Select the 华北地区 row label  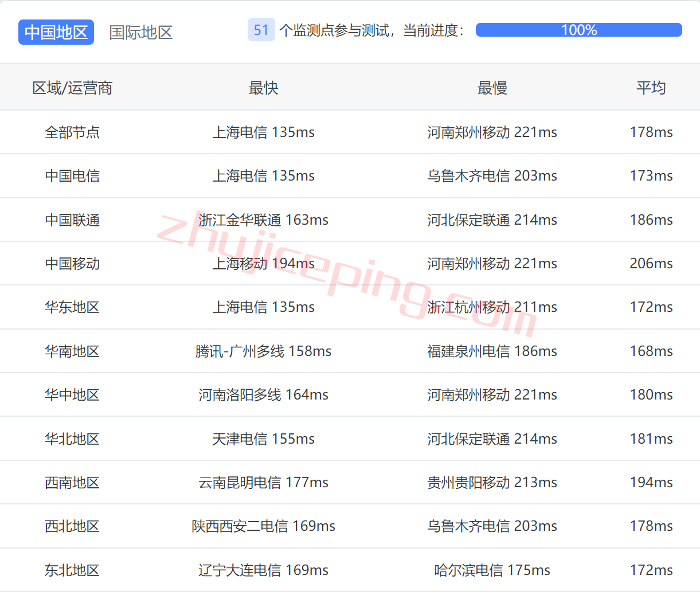click(72, 439)
